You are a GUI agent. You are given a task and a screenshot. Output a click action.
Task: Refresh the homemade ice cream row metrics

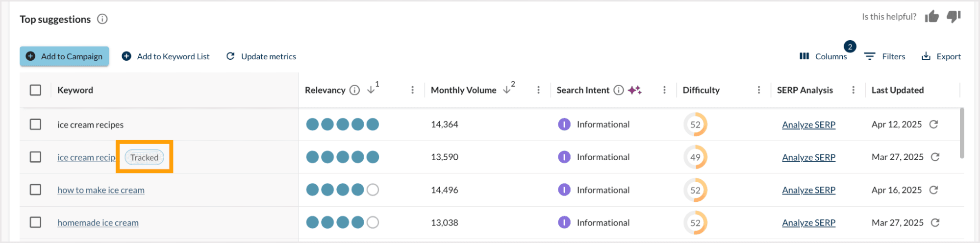[935, 223]
